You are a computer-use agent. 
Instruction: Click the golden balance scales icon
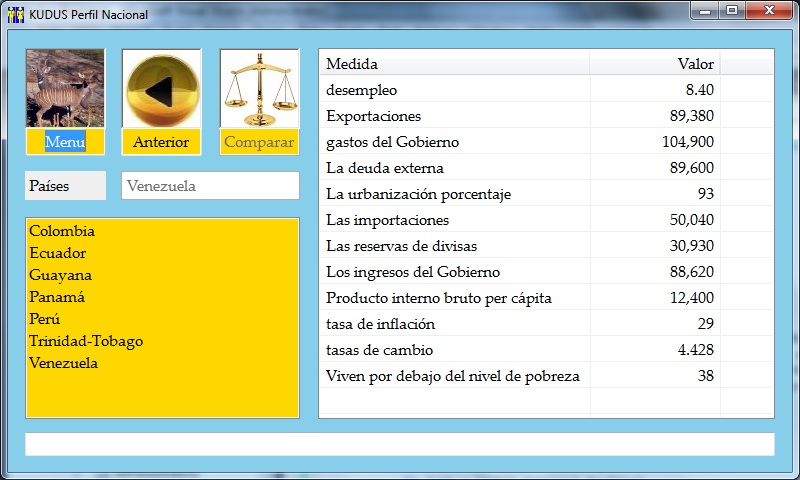(x=259, y=89)
